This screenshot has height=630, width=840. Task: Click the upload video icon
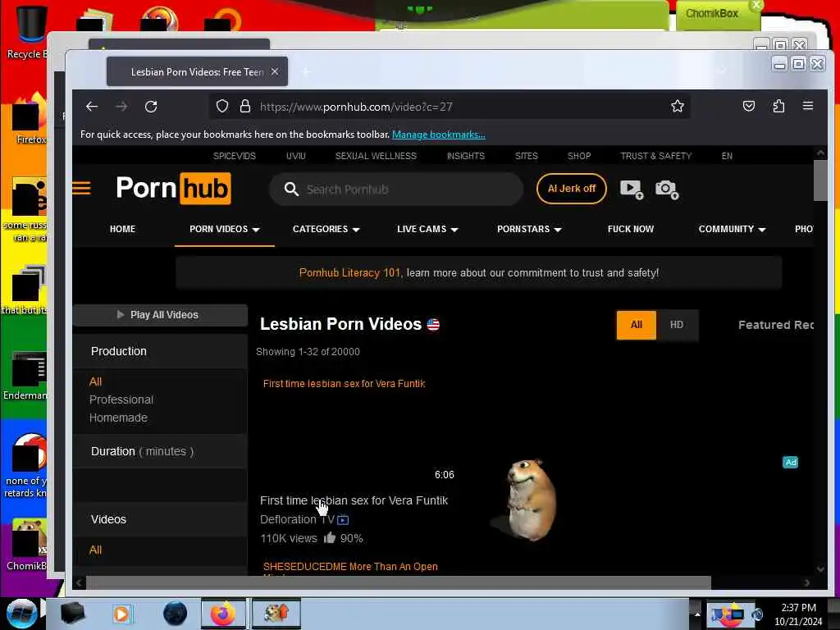click(631, 189)
